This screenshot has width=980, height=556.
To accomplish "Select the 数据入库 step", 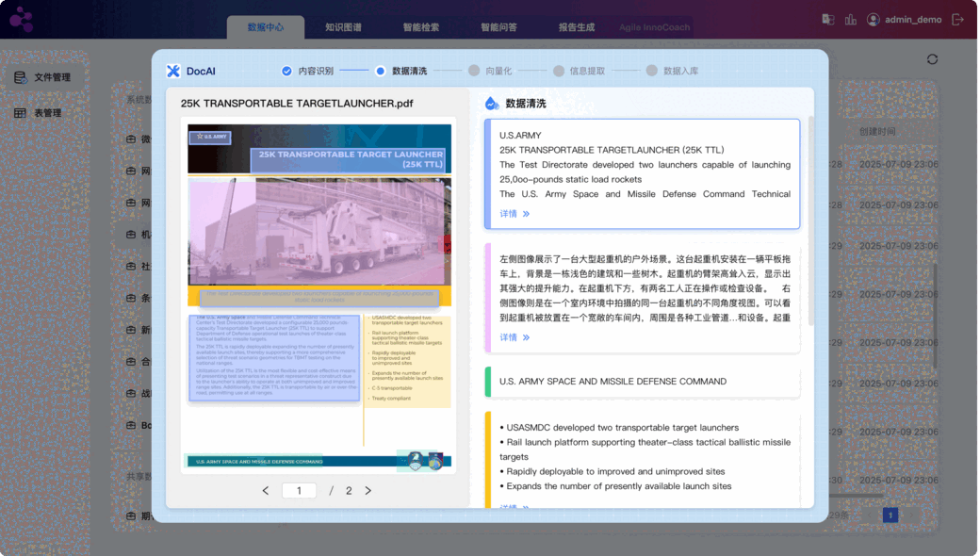I will coord(673,72).
